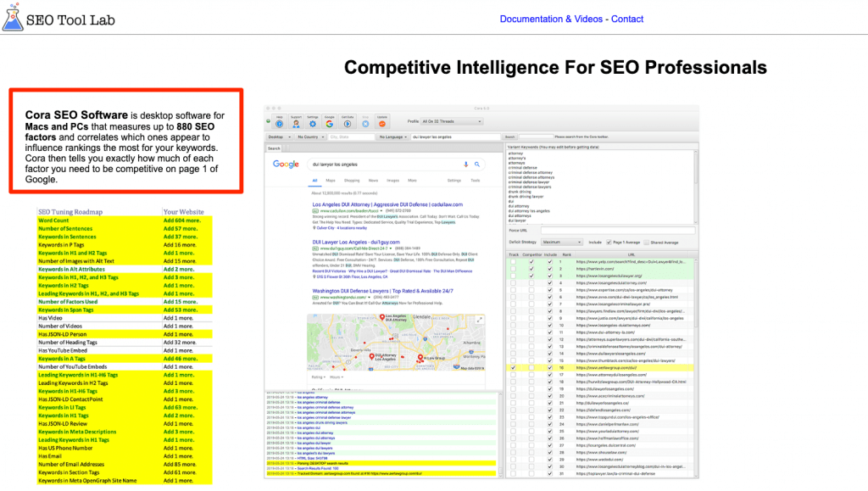The height and width of the screenshot is (491, 868).
Task: Enable the Shared Average checkbox
Action: (x=646, y=243)
